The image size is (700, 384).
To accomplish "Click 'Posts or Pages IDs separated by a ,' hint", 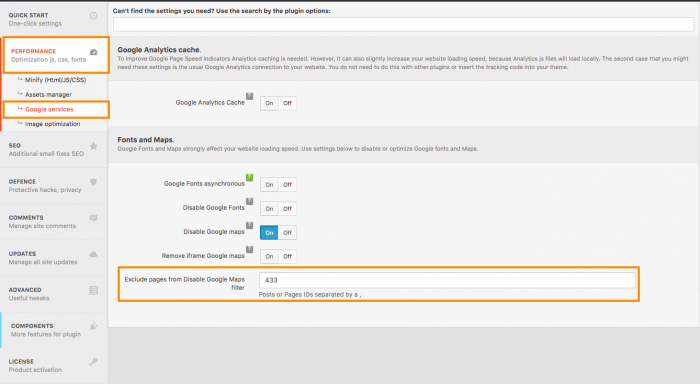I will [x=310, y=295].
